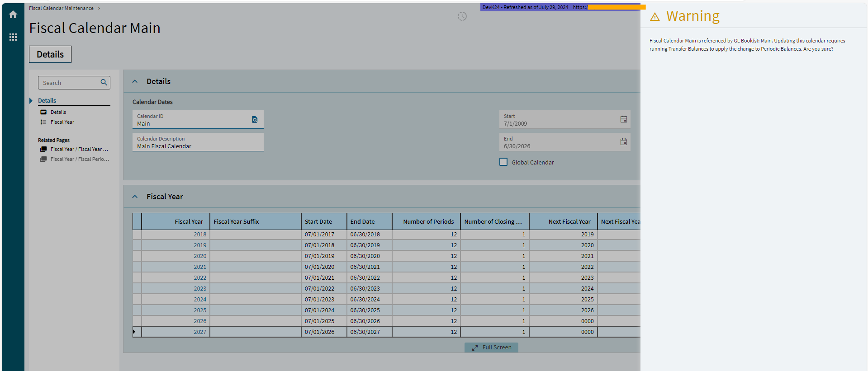
Task: Enable the Global Calendar checkbox
Action: [503, 162]
